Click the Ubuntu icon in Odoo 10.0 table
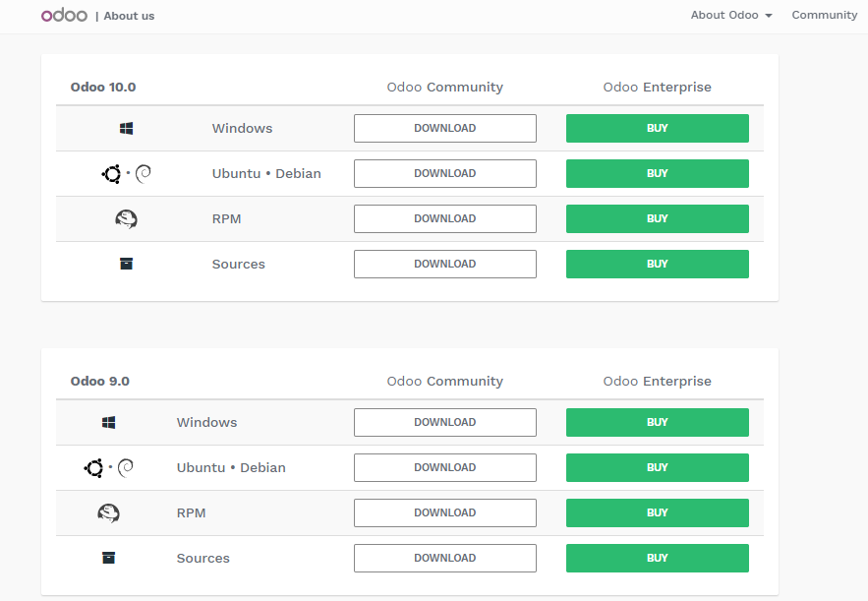Screen dimensions: 868x601 [x=112, y=174]
